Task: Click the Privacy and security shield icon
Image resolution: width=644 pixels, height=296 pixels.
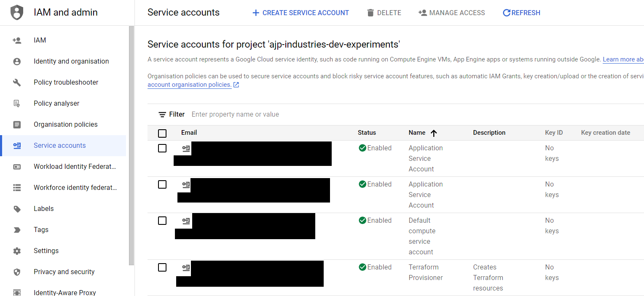Action: [x=17, y=272]
